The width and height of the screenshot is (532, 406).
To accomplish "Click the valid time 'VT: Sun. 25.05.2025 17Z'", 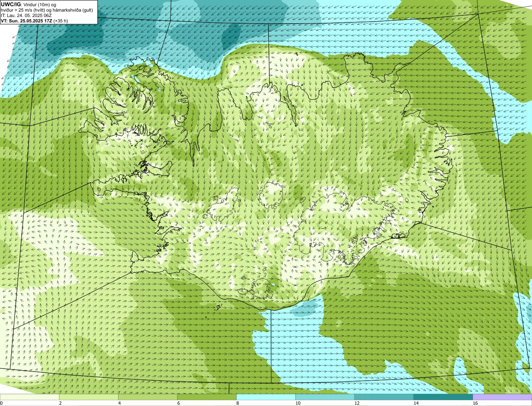I will (x=26, y=21).
